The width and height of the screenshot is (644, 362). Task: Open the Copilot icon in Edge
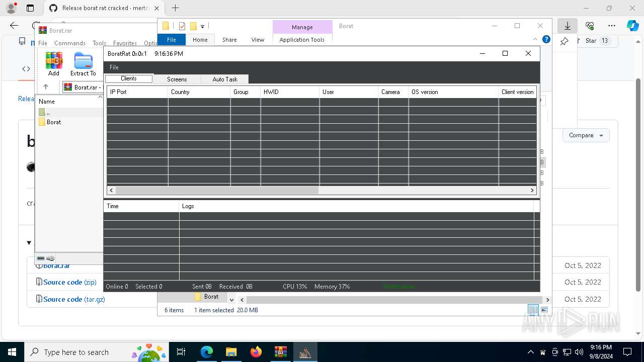pyautogui.click(x=632, y=26)
